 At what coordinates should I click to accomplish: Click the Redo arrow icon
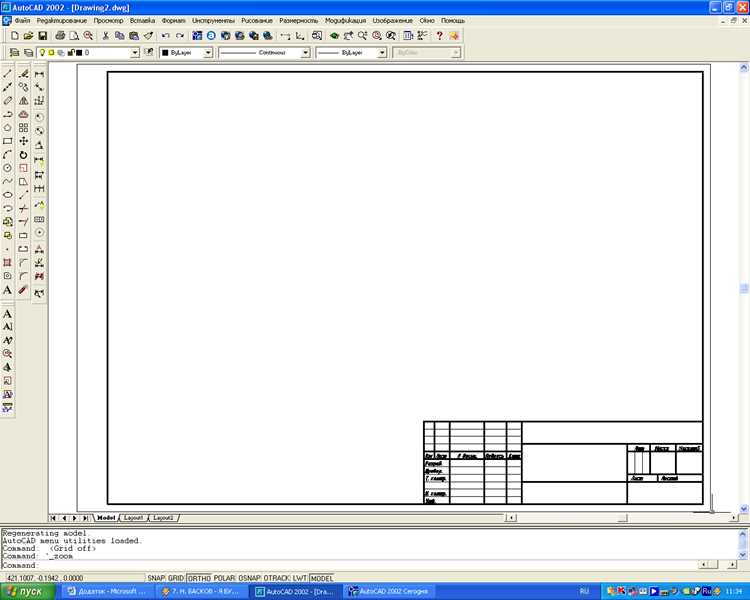pos(180,36)
